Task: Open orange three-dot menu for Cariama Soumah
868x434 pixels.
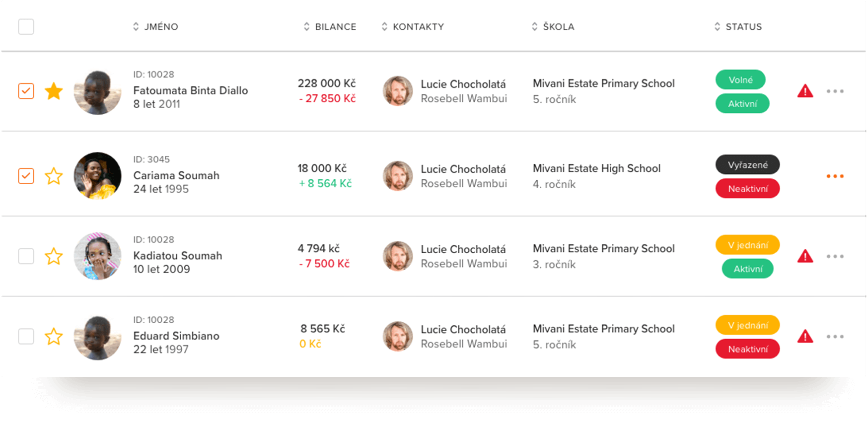Action: (835, 176)
